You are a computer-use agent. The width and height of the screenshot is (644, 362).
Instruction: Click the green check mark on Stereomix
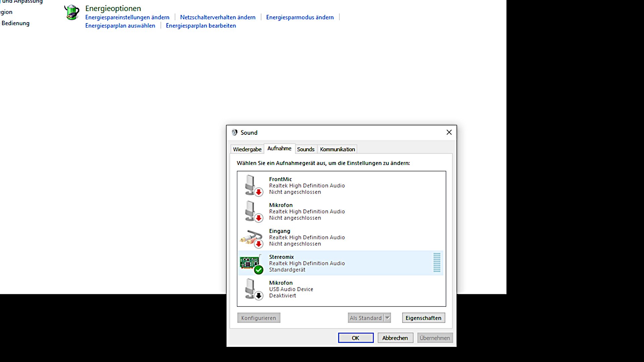[259, 269]
